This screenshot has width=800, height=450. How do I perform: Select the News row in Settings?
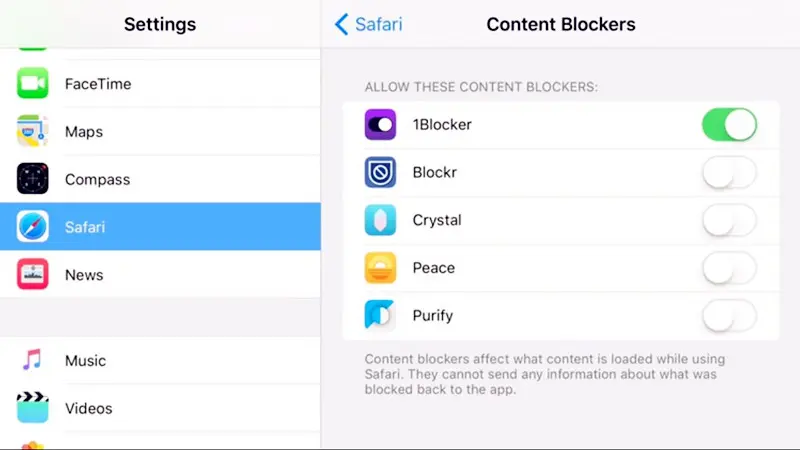click(x=160, y=274)
